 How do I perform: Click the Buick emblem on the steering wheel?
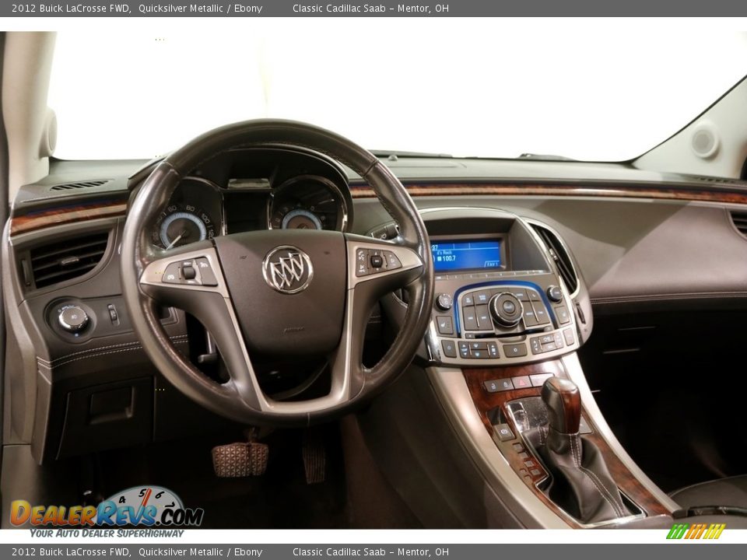tap(287, 268)
